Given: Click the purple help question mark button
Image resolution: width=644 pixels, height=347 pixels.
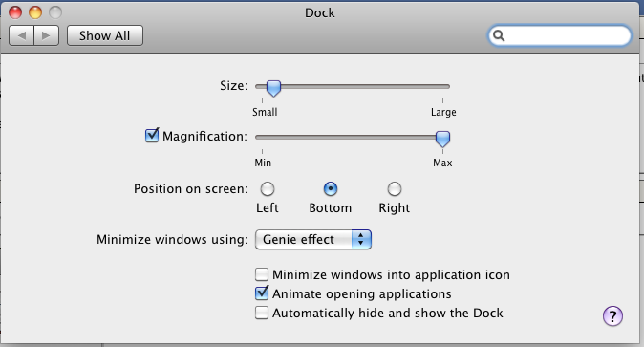Looking at the screenshot, I should click(x=612, y=315).
